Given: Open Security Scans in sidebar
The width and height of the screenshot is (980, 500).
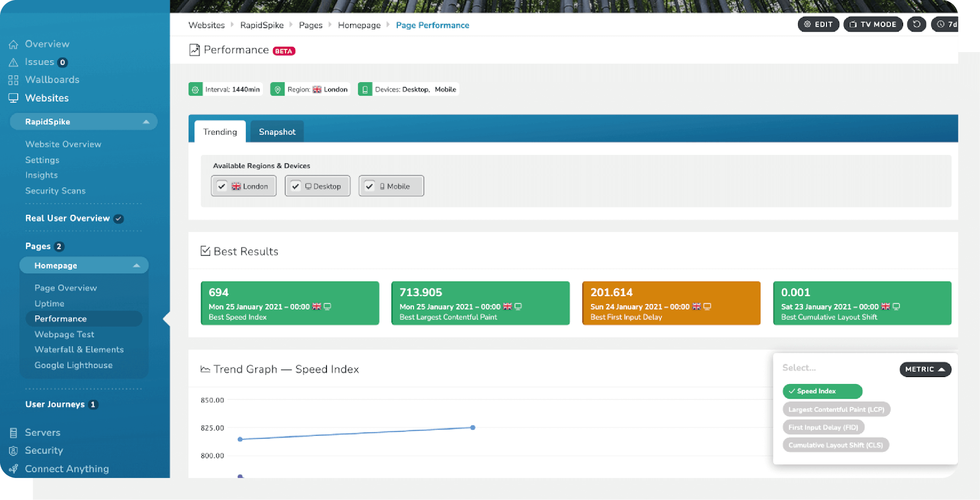Looking at the screenshot, I should pos(56,191).
